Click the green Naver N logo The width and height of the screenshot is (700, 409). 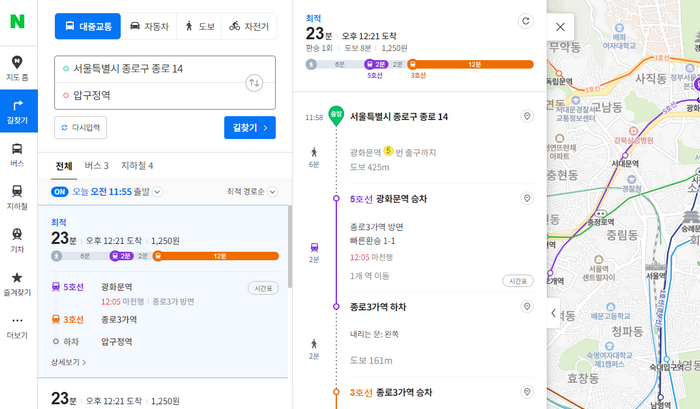coord(17,21)
